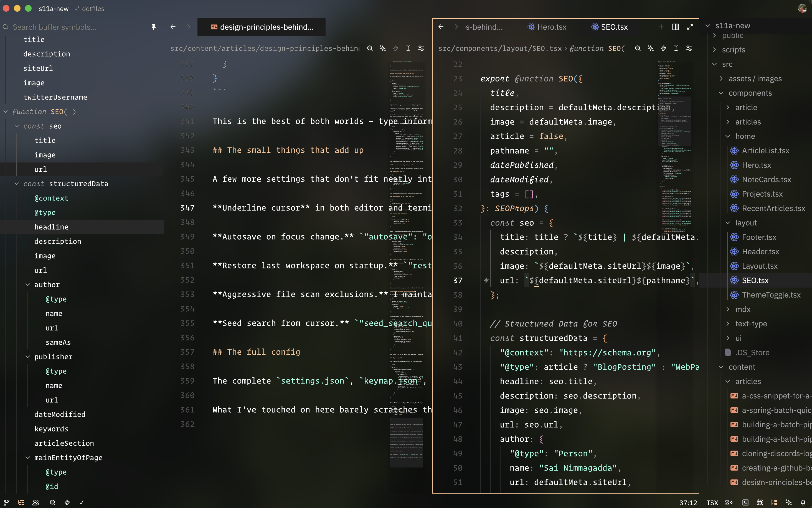The height and width of the screenshot is (508, 812).
Task: Open the editor settings sliders icon
Action: [x=689, y=48]
